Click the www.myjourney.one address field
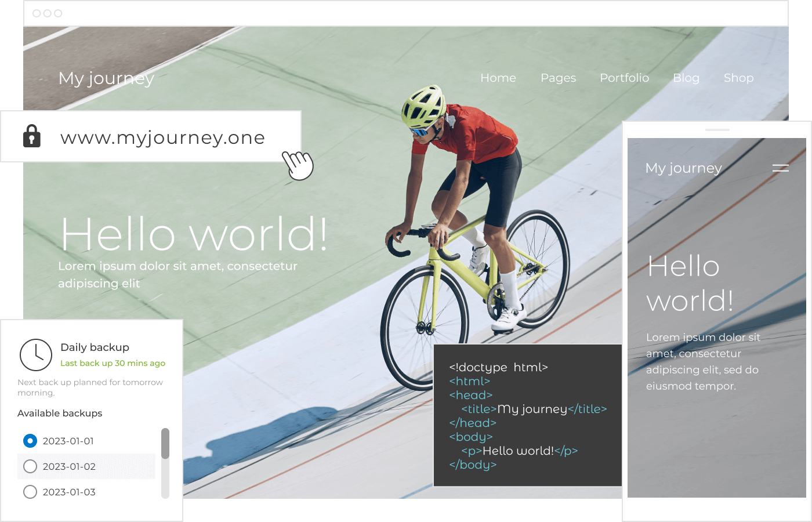Image resolution: width=812 pixels, height=522 pixels. [151, 136]
